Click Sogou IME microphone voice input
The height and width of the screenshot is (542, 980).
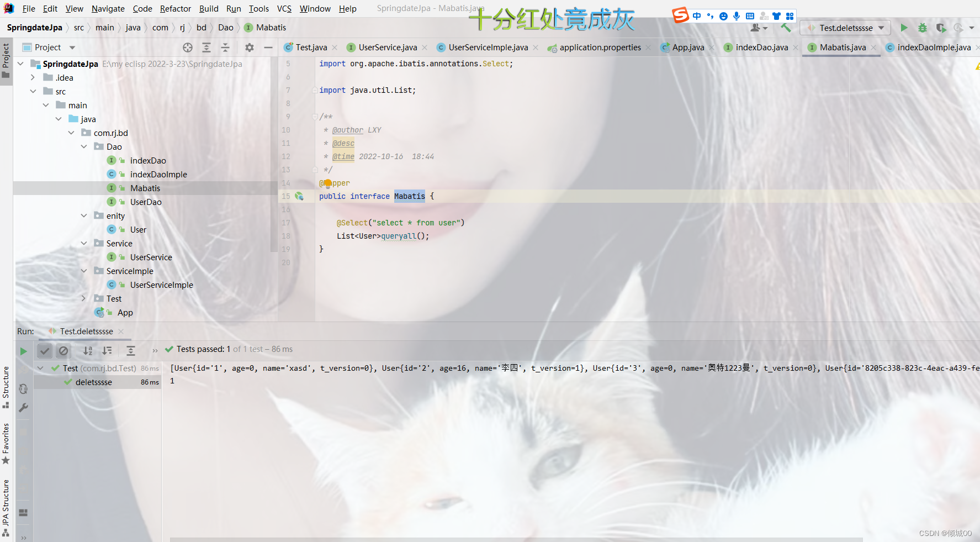click(737, 16)
